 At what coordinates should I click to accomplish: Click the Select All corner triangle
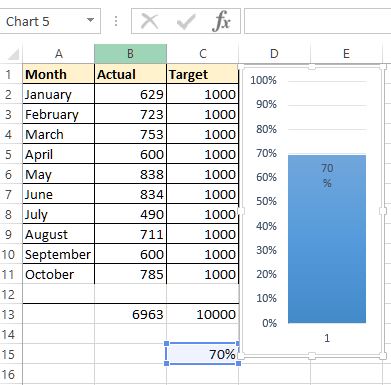(13, 54)
